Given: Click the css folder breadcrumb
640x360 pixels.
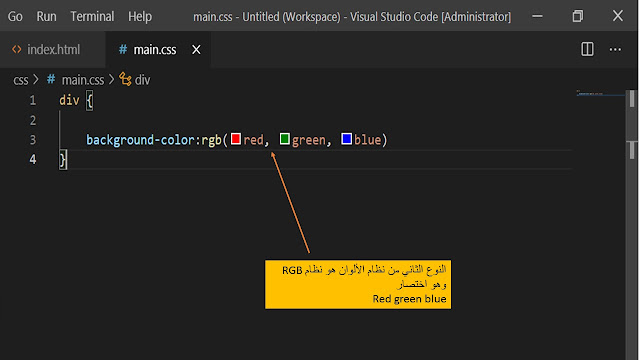Looking at the screenshot, I should (21, 80).
